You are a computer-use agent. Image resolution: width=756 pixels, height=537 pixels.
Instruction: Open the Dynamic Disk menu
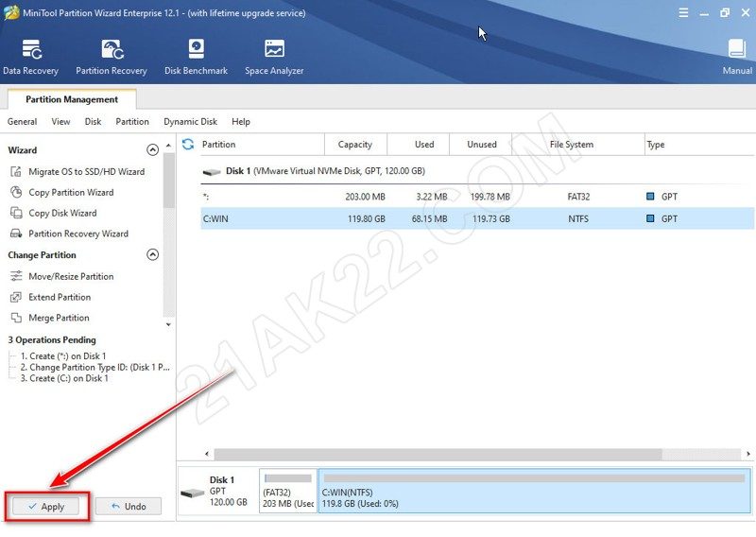(191, 122)
